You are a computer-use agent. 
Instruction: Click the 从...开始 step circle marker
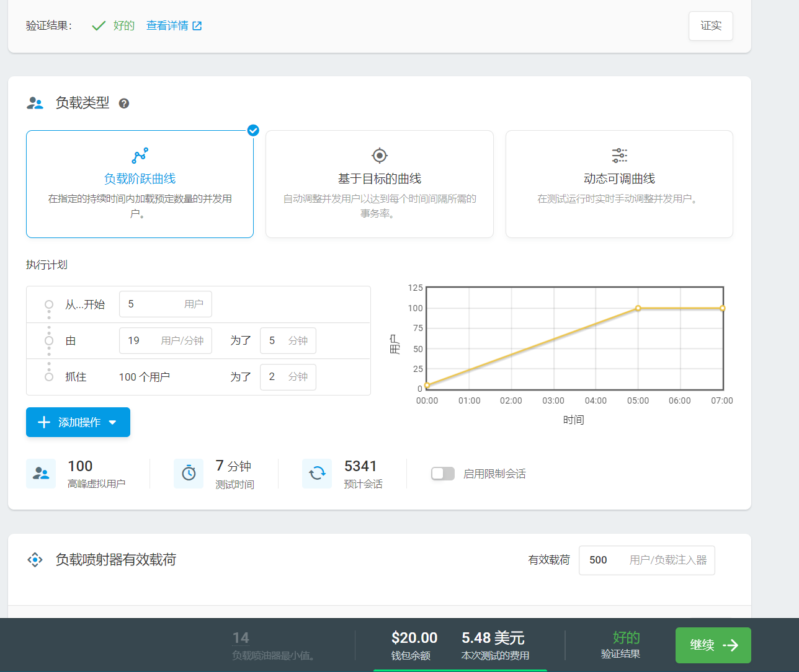49,304
